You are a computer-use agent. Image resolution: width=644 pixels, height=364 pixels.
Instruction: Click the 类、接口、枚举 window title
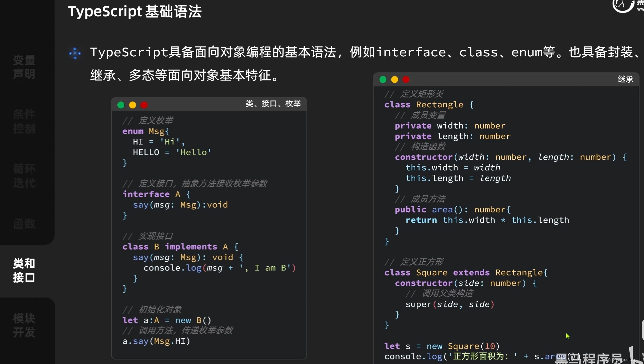click(x=273, y=103)
